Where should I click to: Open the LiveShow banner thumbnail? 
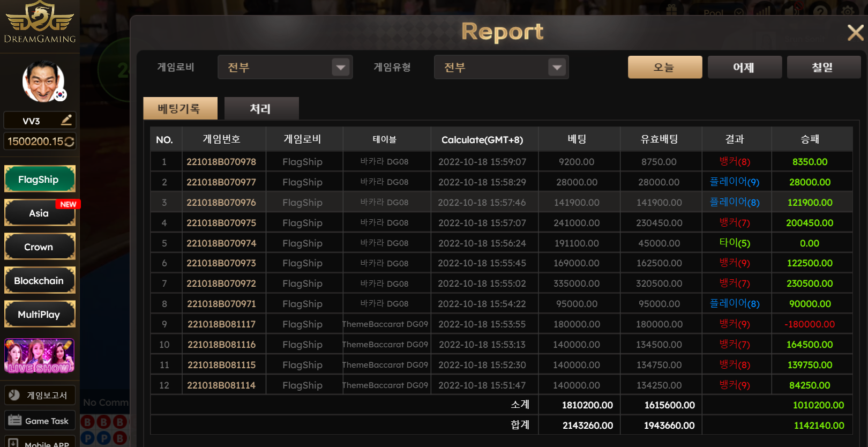click(x=40, y=356)
